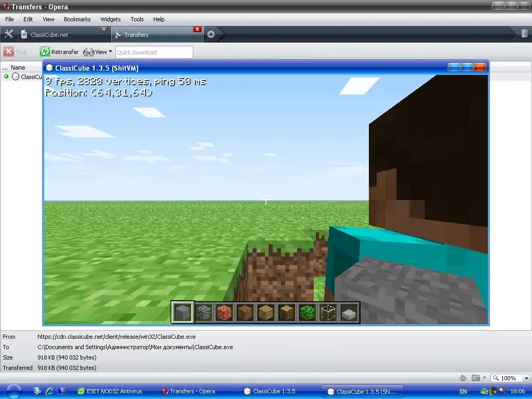The width and height of the screenshot is (532, 399).
Task: Open the zoom 100% dropdown arrow
Action: 526,378
